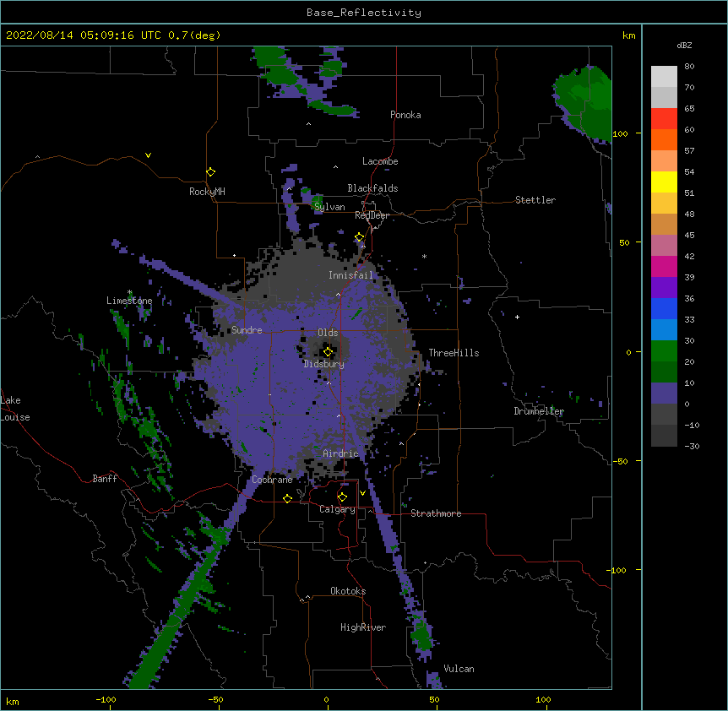This screenshot has height=711, width=728.
Task: Select the gold swatch between 51 and 48
Action: (x=664, y=204)
